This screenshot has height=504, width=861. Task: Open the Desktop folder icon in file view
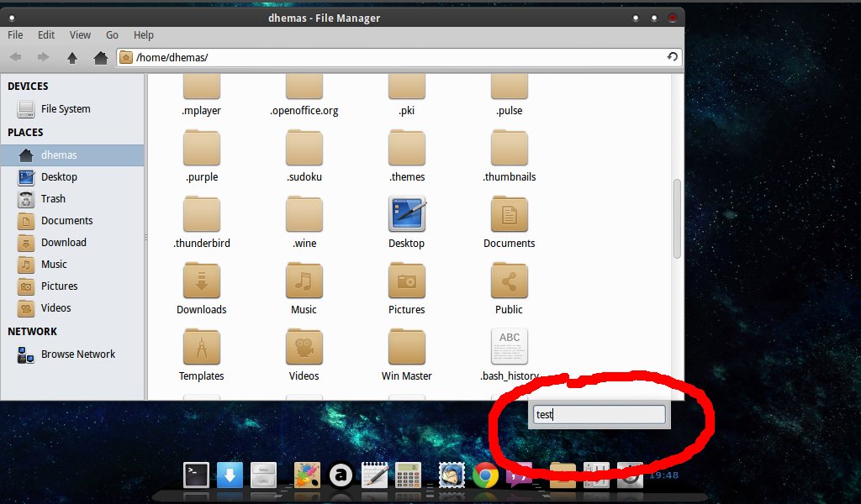(x=407, y=215)
